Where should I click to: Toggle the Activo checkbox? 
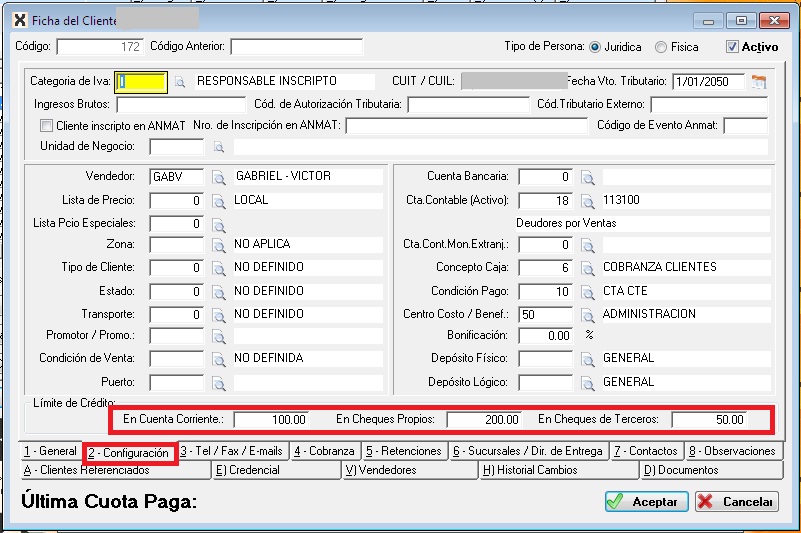732,47
